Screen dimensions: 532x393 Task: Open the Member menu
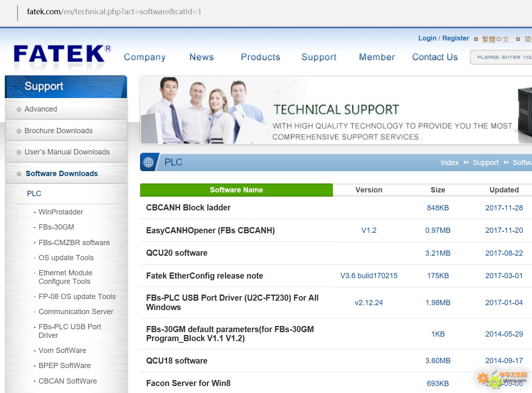tap(377, 57)
